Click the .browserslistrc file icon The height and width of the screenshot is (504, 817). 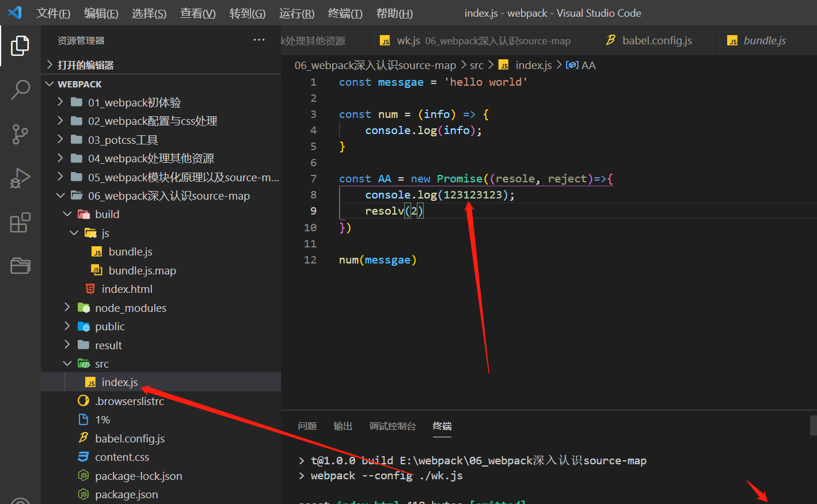[x=83, y=401]
